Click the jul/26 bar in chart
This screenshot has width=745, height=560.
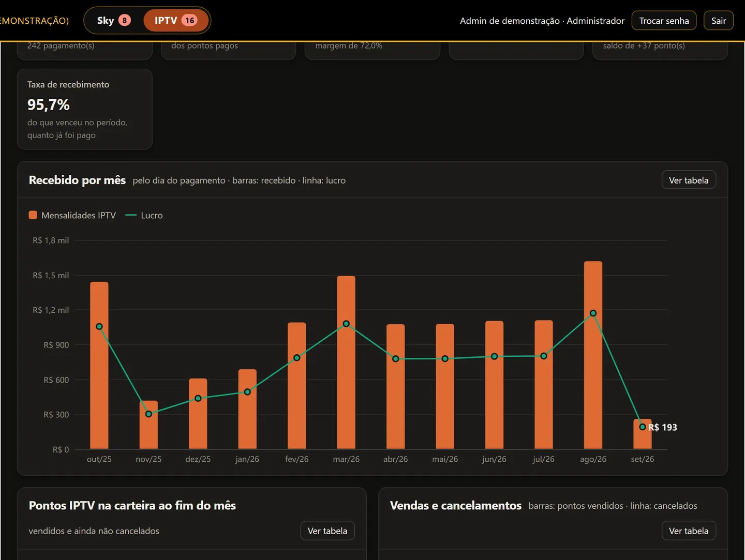(x=544, y=384)
